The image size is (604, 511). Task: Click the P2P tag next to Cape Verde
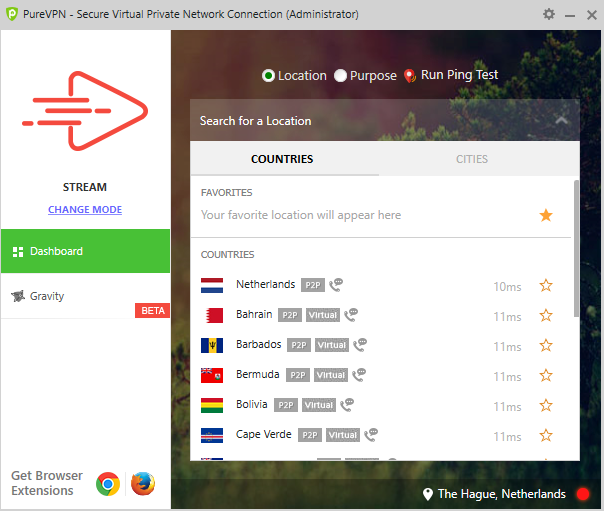pyautogui.click(x=310, y=436)
